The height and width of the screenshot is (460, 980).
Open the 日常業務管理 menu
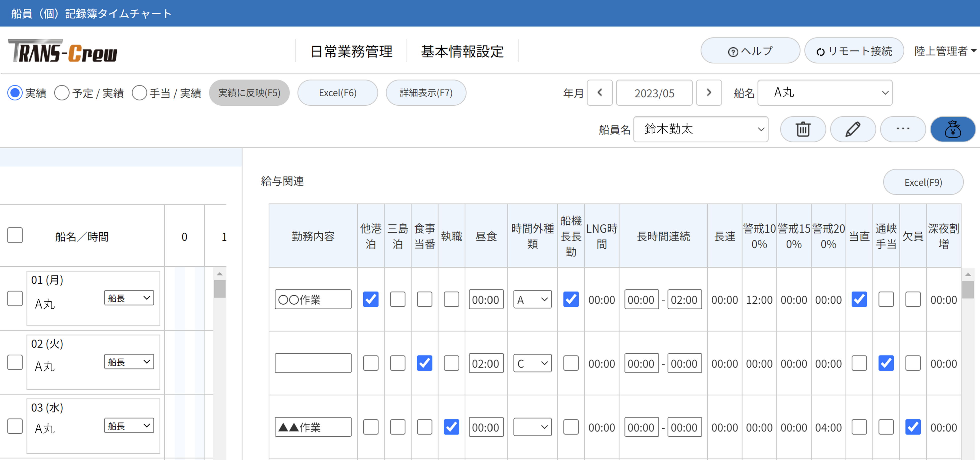[x=351, y=51]
